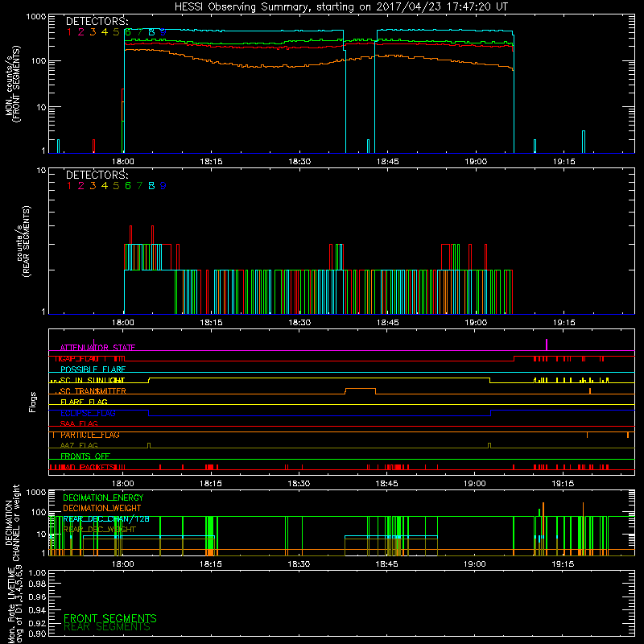Click cyan detector 8 in rear segments legend
Screen dimensions: 644x644
point(151,186)
